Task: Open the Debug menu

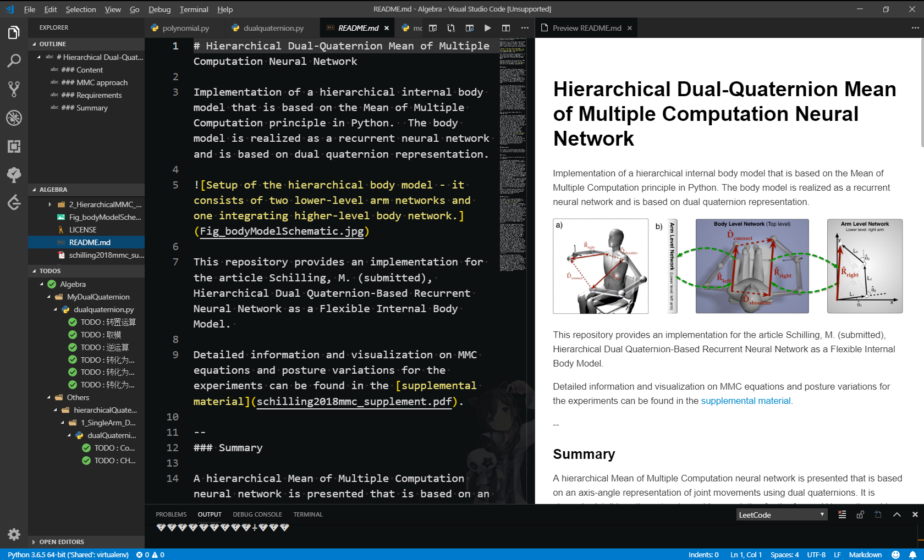Action: pyautogui.click(x=159, y=9)
